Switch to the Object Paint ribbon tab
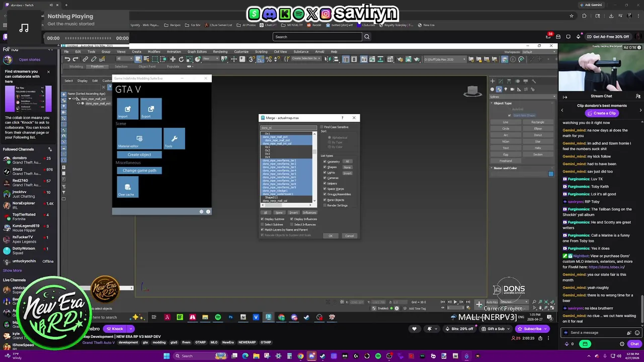This screenshot has width=644, height=362. (147, 66)
